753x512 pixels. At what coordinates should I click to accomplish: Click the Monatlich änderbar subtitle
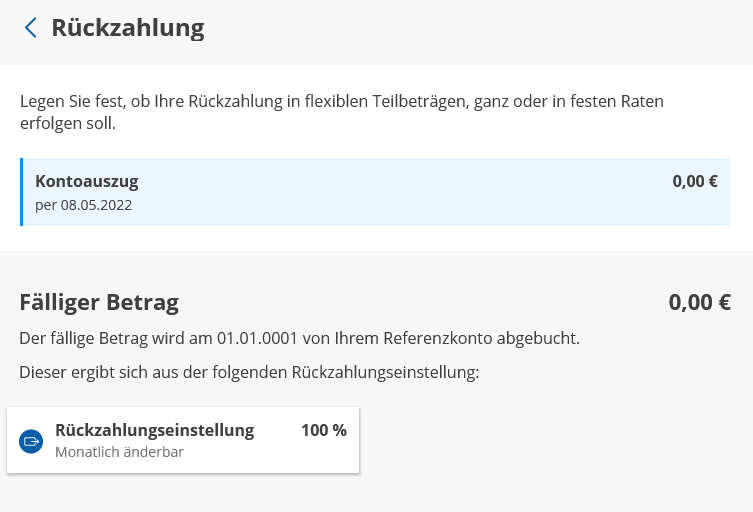click(x=119, y=451)
